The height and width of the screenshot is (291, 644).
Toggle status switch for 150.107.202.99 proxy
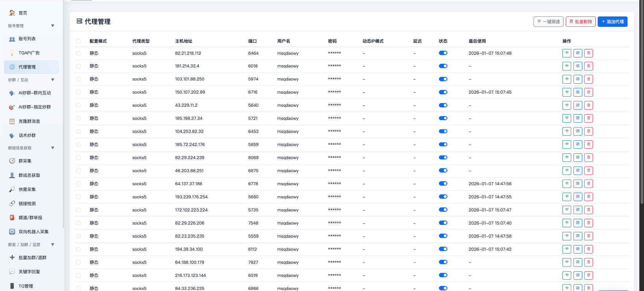point(443,92)
